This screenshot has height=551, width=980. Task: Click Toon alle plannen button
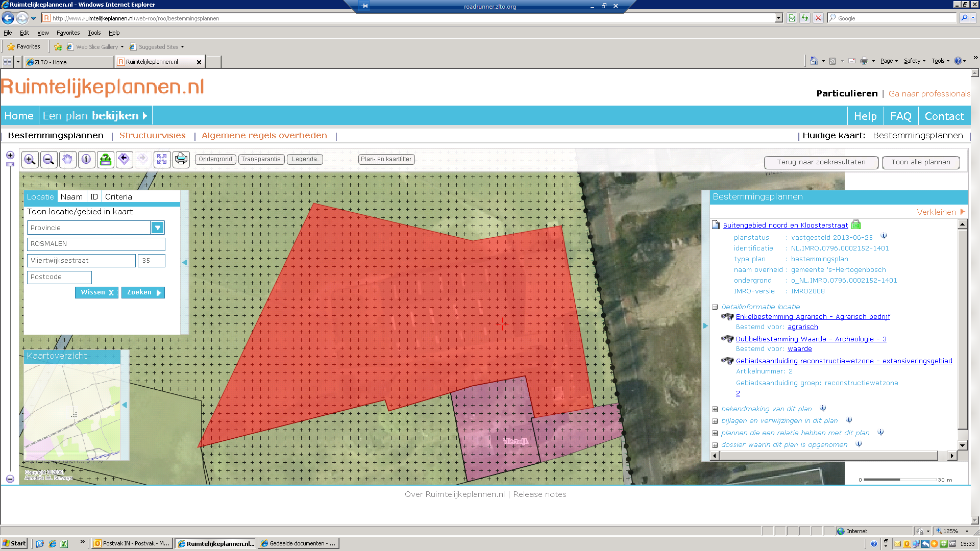[x=921, y=162]
